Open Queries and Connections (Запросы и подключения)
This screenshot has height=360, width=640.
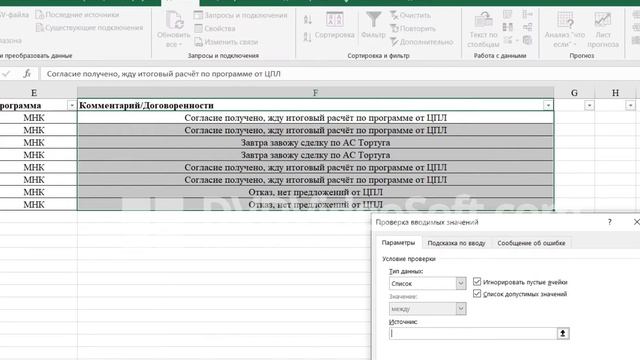240,15
